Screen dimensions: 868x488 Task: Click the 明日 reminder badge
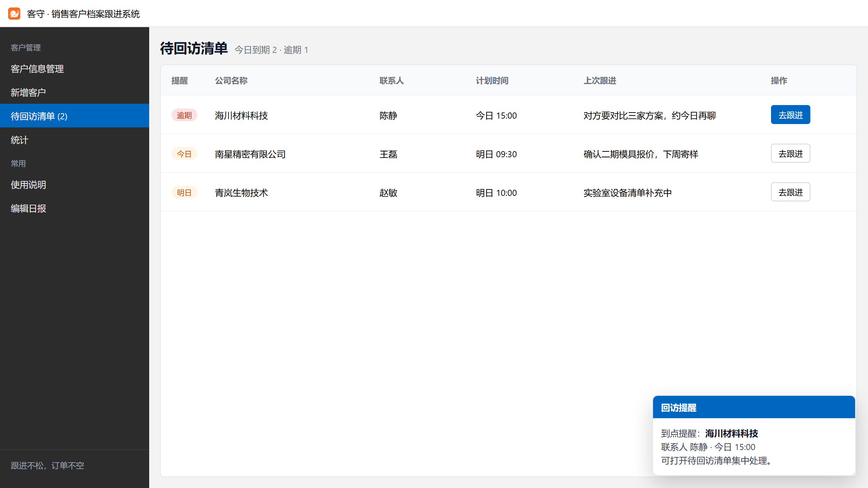tap(184, 192)
